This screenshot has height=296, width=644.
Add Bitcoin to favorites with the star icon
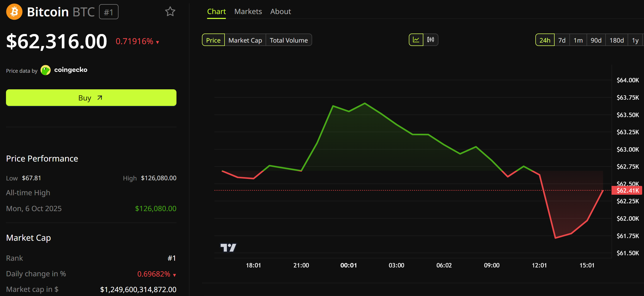(170, 12)
